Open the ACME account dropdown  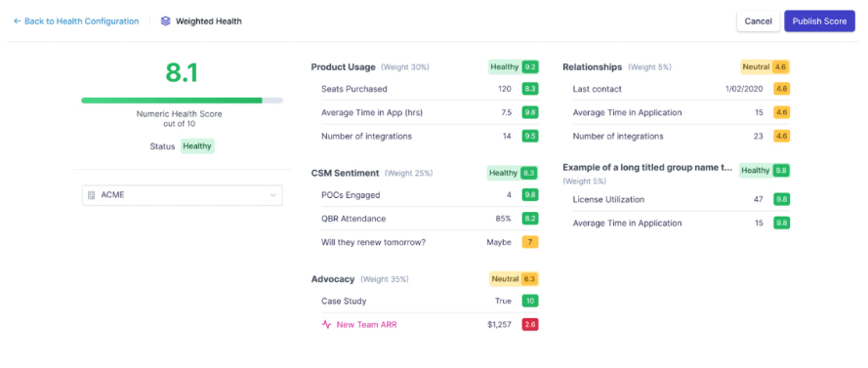click(x=183, y=195)
